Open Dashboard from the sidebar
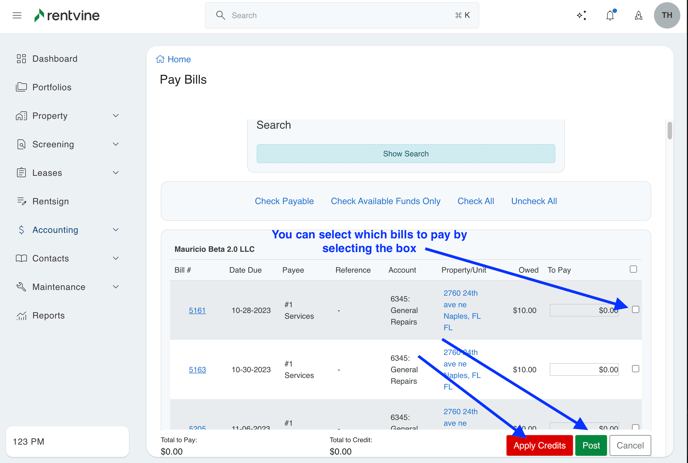The width and height of the screenshot is (688, 463). click(x=54, y=59)
